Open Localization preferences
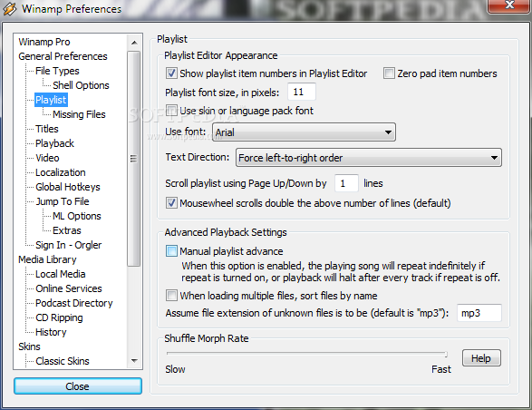Image resolution: width=532 pixels, height=410 pixels. (61, 172)
